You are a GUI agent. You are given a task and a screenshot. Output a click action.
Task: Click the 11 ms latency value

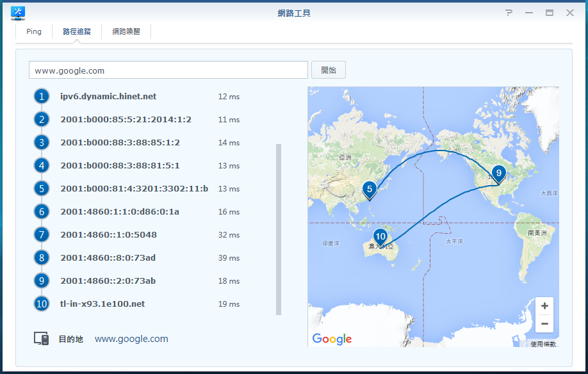coord(229,120)
